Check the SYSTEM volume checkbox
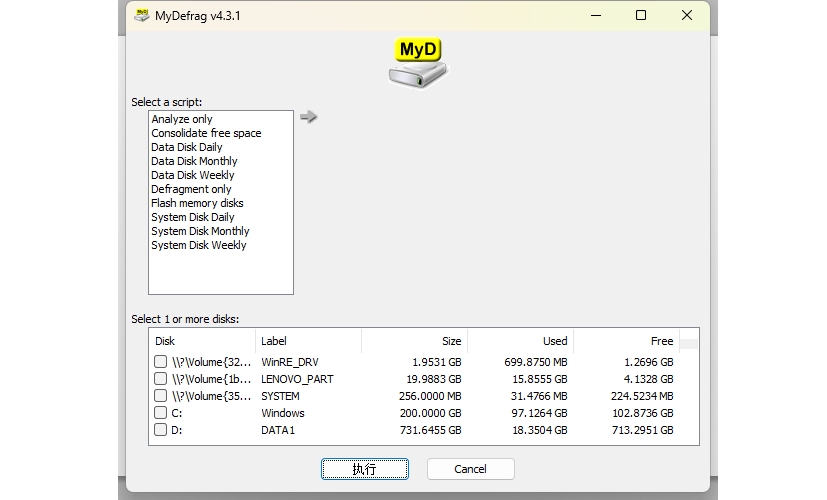The height and width of the screenshot is (500, 827). tap(160, 395)
